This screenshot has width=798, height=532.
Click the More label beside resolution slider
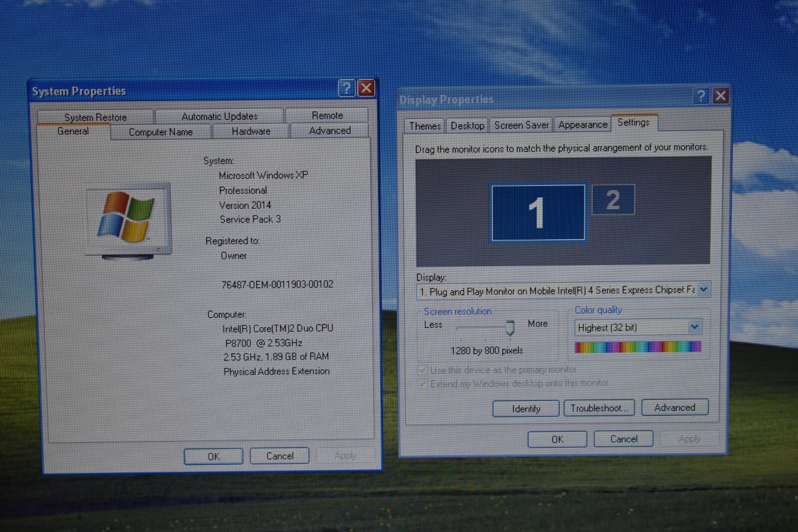pos(538,324)
